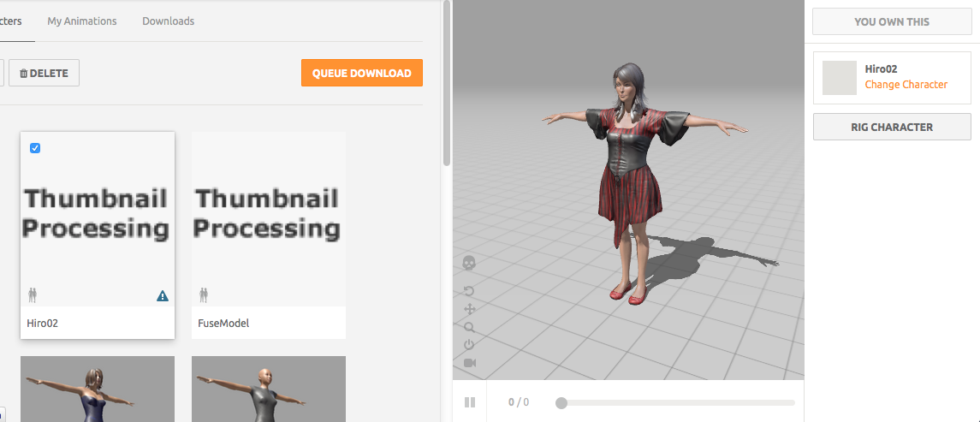Click the magnifier zoom icon in viewer

[x=469, y=327]
